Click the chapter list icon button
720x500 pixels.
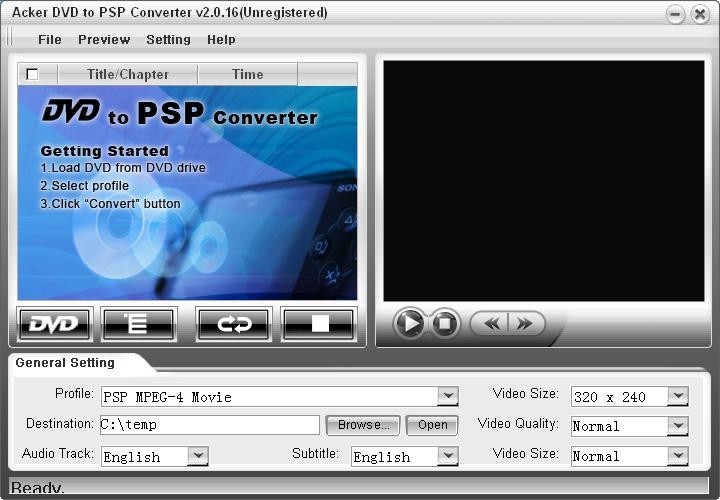[139, 324]
